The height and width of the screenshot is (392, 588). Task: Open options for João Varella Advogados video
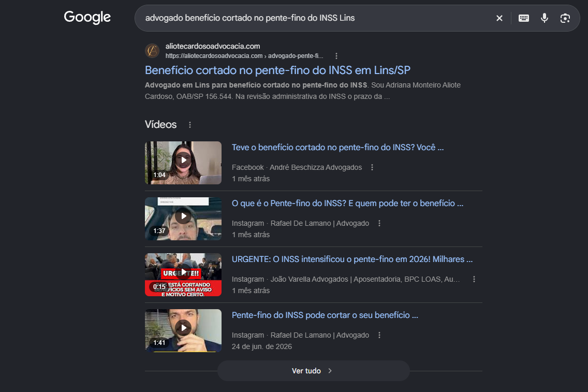[x=474, y=279]
